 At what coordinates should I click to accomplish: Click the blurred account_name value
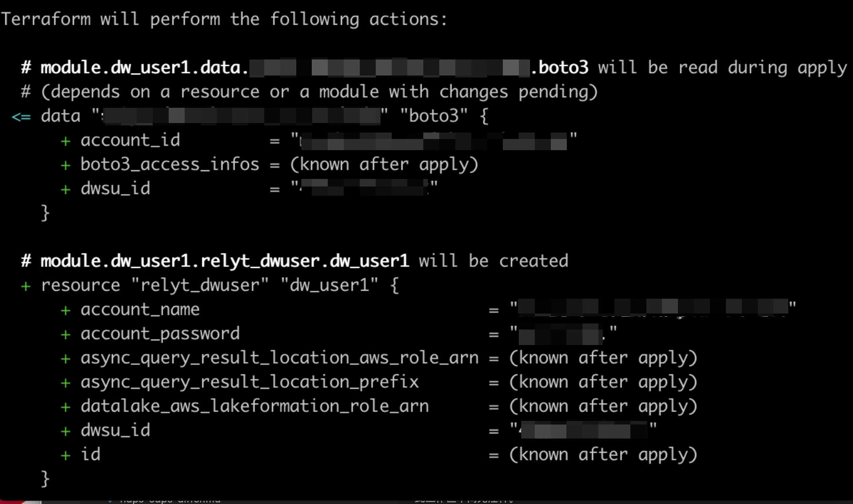[x=653, y=308]
